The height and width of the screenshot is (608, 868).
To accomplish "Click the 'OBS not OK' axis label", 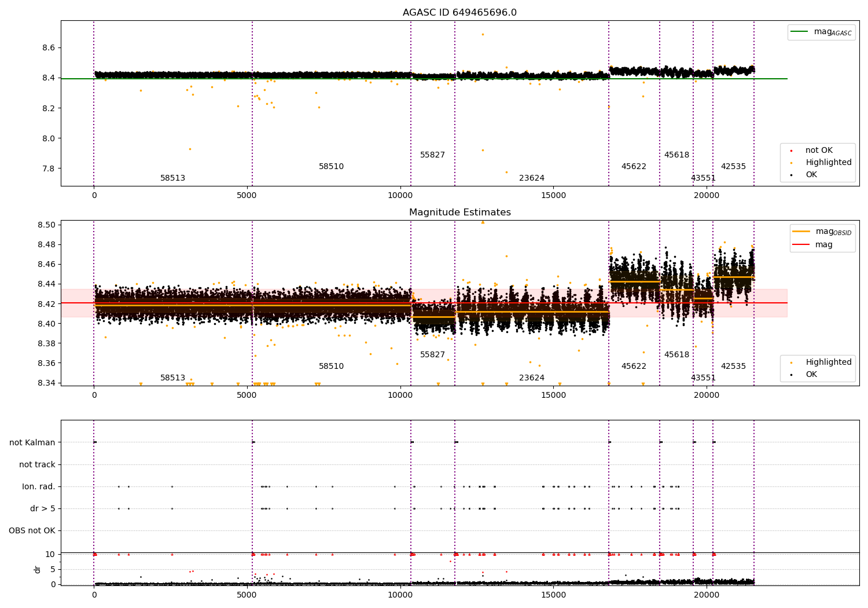I will click(x=32, y=531).
